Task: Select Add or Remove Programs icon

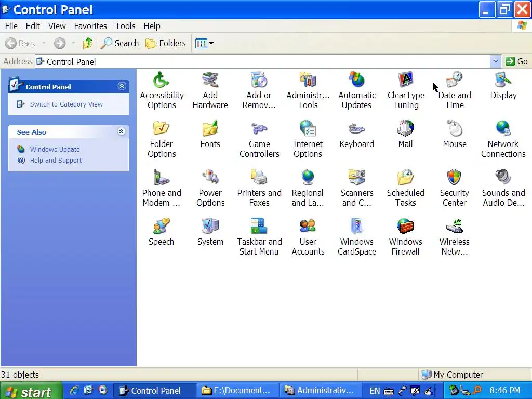Action: [259, 80]
